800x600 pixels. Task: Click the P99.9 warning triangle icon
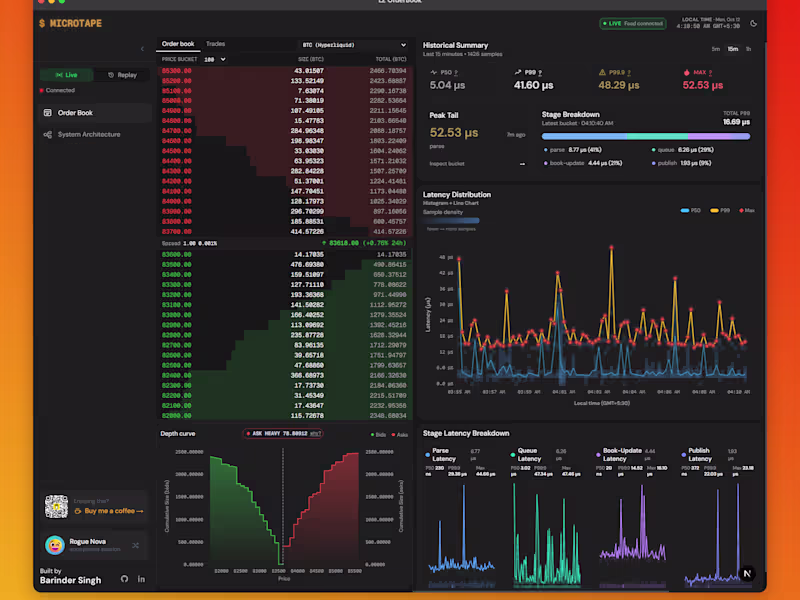point(602,72)
